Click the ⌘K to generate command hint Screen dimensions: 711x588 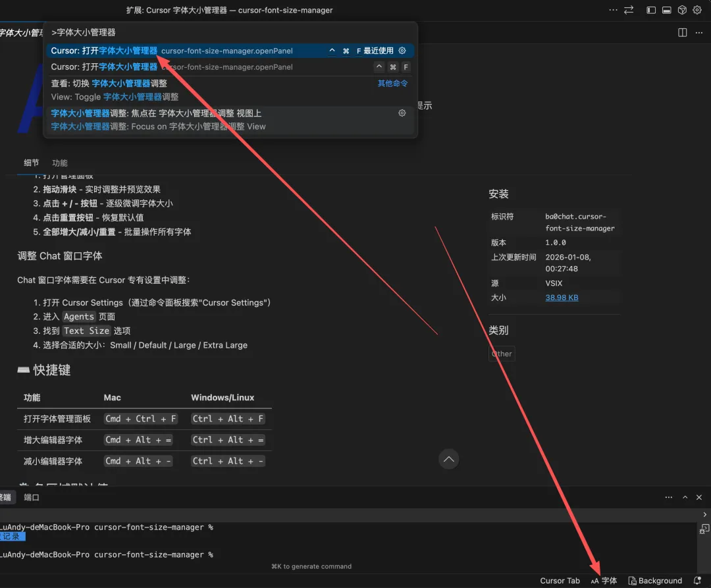tap(311, 566)
